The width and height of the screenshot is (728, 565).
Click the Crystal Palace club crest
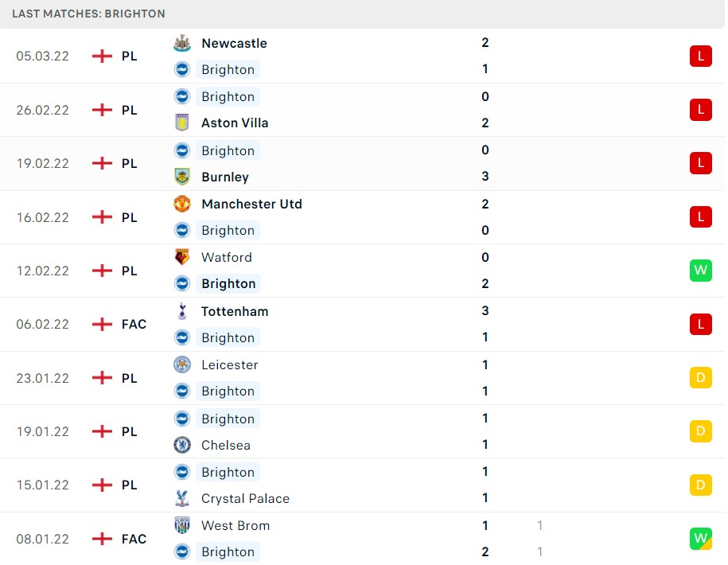[182, 498]
